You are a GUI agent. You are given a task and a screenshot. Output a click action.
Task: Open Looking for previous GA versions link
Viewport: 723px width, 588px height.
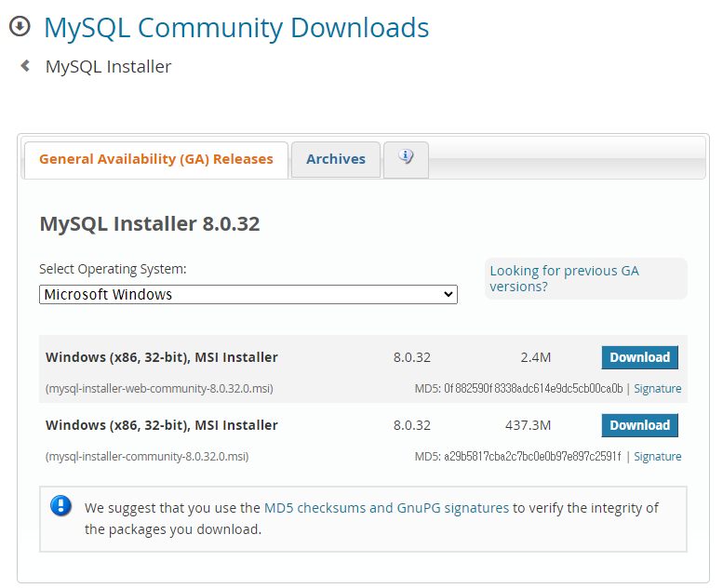point(564,278)
